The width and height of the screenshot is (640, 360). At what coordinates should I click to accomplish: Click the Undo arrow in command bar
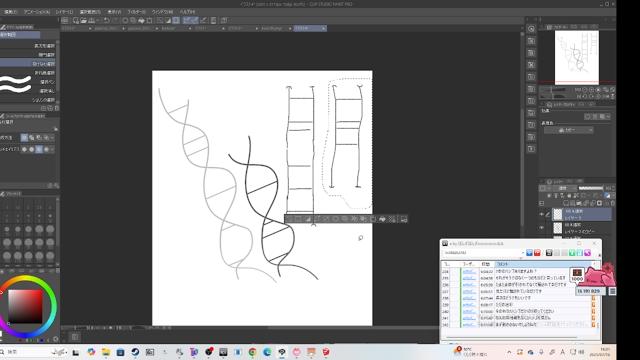click(106, 20)
